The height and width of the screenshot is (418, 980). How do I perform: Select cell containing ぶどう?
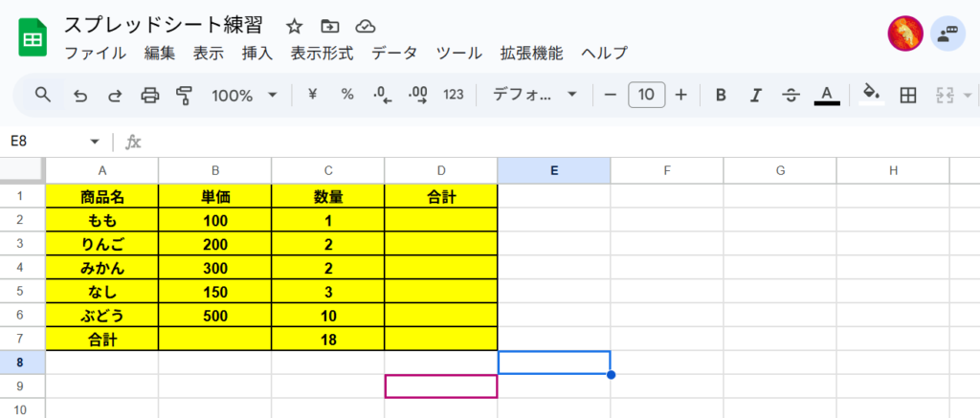tap(102, 317)
